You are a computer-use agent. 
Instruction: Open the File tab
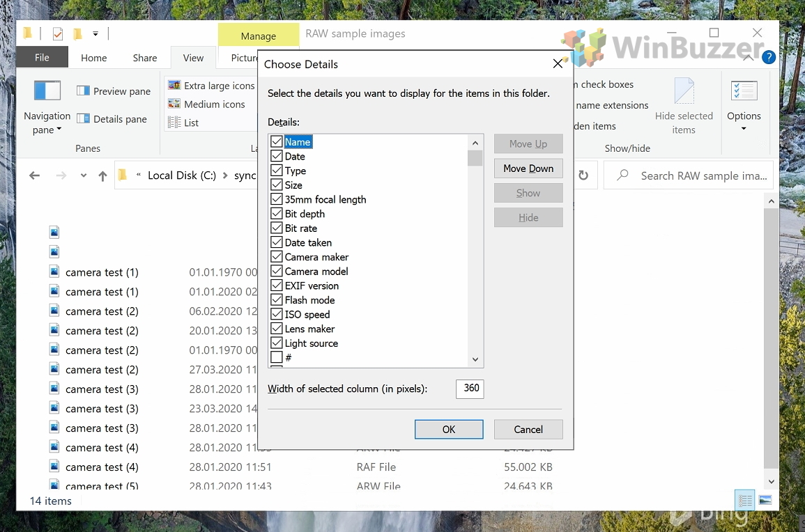tap(42, 58)
